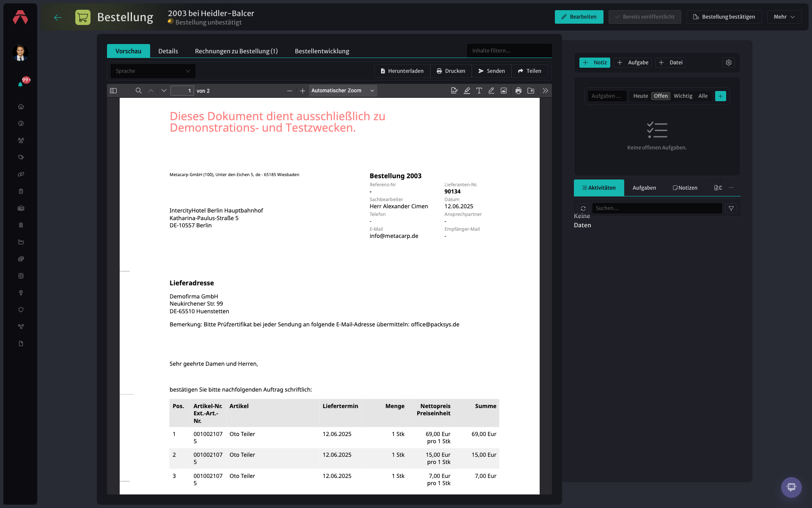Filter tasks by Wichtig
The image size is (812, 508).
click(x=683, y=96)
